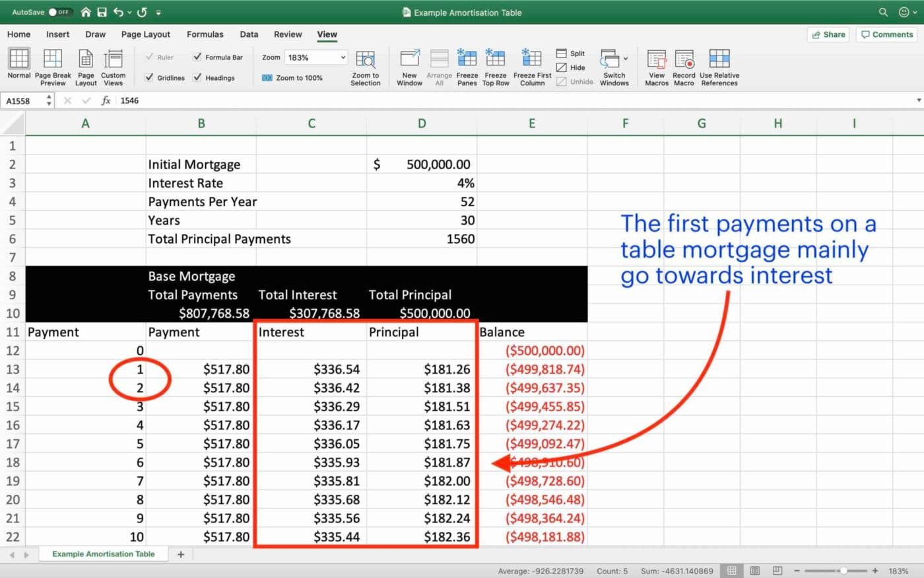Select the Example Amortisation Table sheet tab
The image size is (924, 578).
coord(103,554)
